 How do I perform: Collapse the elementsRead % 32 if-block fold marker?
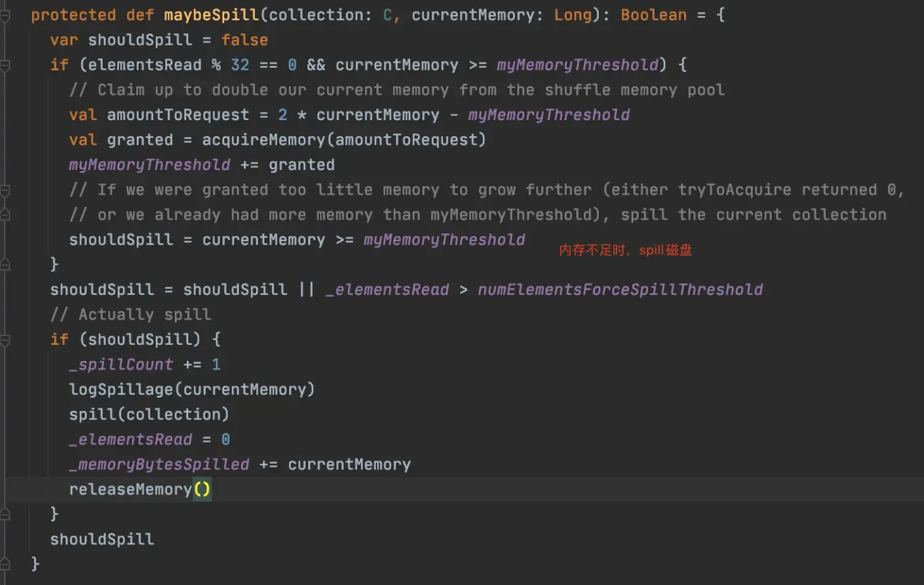(5, 65)
